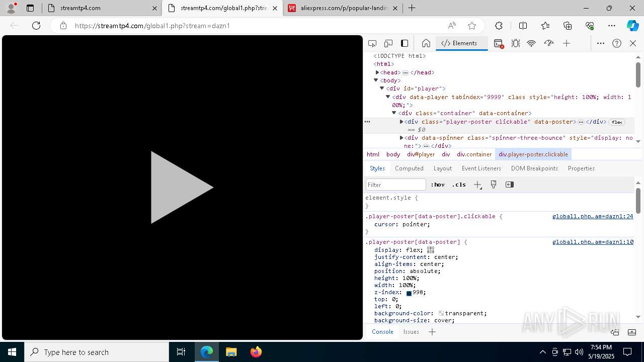
Task: Select div#player in breadcrumb
Action: point(421,154)
